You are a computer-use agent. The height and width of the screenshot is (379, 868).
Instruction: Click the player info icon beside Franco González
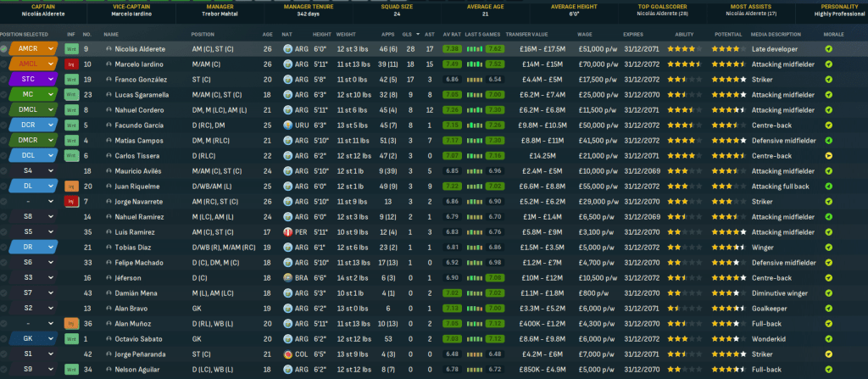click(108, 80)
